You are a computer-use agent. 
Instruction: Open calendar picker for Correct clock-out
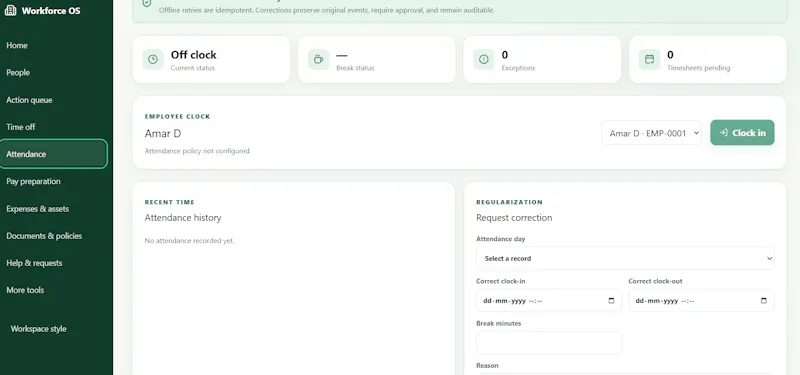tap(764, 301)
